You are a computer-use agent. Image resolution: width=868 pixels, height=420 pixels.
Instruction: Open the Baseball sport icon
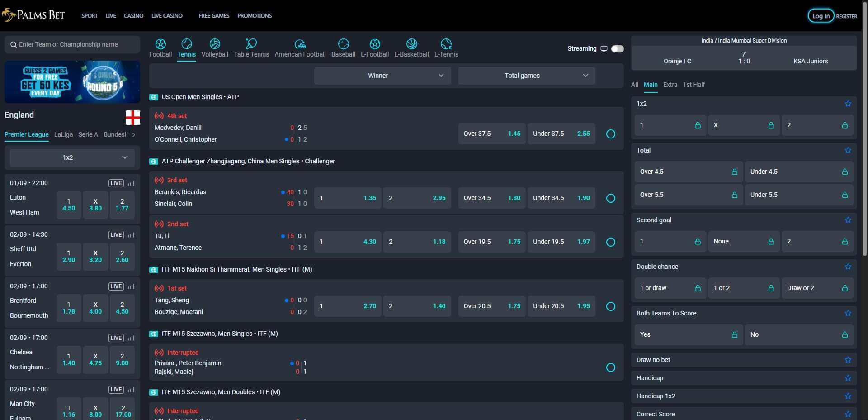pyautogui.click(x=343, y=48)
